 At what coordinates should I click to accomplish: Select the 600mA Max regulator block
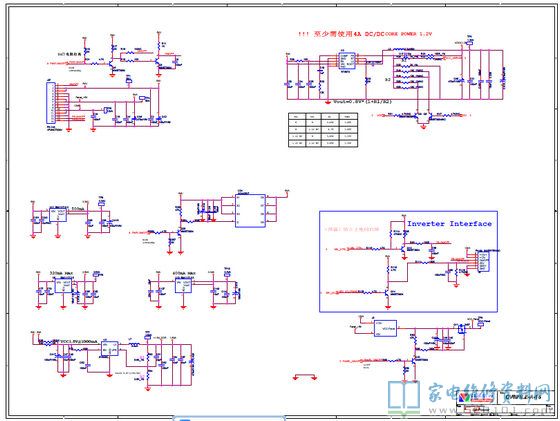tap(183, 286)
